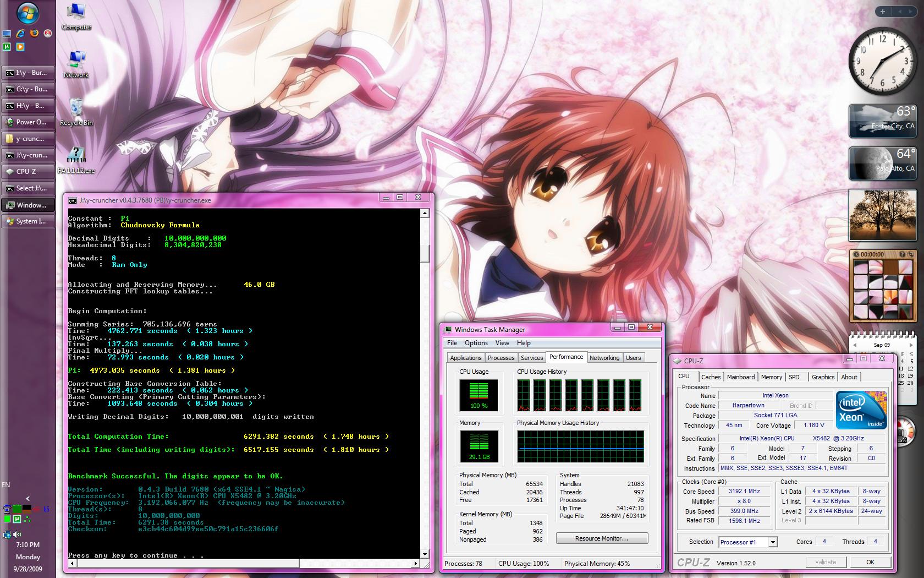The height and width of the screenshot is (578, 924).
Task: Launch Firefox from Quick Launch
Action: point(35,34)
